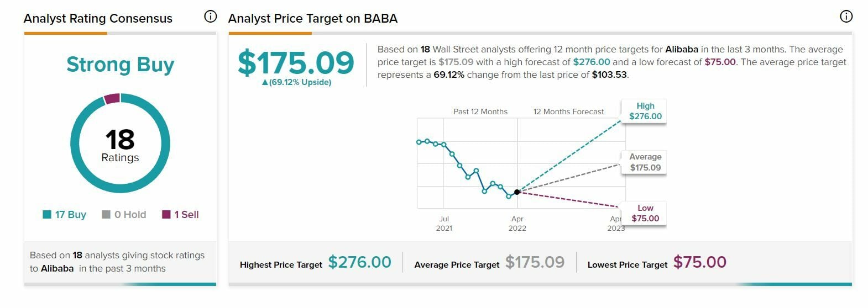The width and height of the screenshot is (868, 308).
Task: Click info icon at Analyst Price Target panel
Action: click(846, 17)
